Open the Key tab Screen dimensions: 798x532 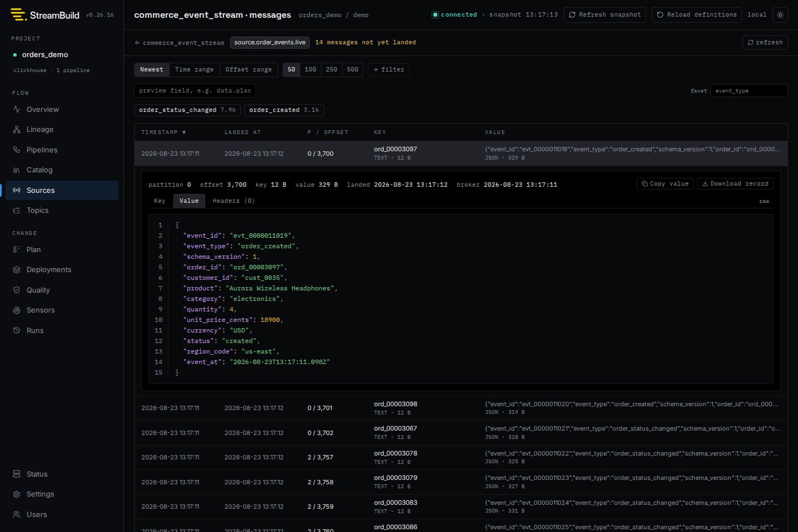click(x=160, y=201)
